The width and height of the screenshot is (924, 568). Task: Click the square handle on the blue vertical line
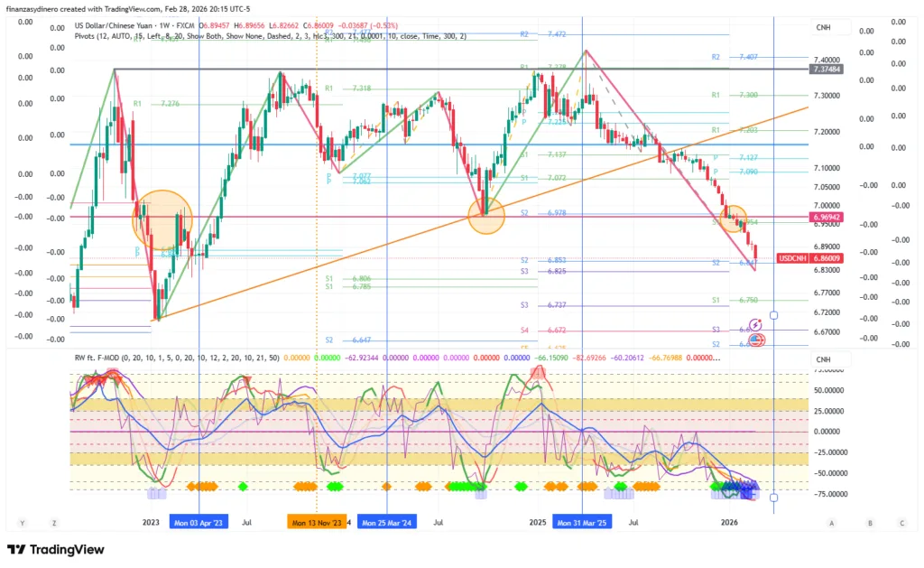(x=773, y=315)
